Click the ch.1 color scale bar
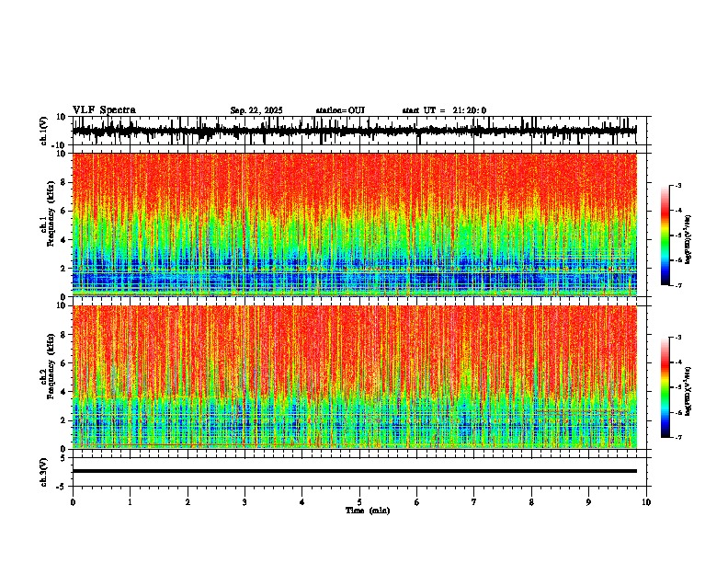728x563 pixels. click(x=665, y=236)
